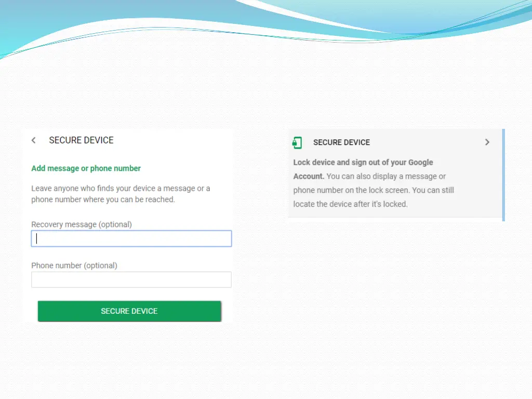The width and height of the screenshot is (532, 399).
Task: Click the 'Phone number (optional)' label
Action: 74,265
